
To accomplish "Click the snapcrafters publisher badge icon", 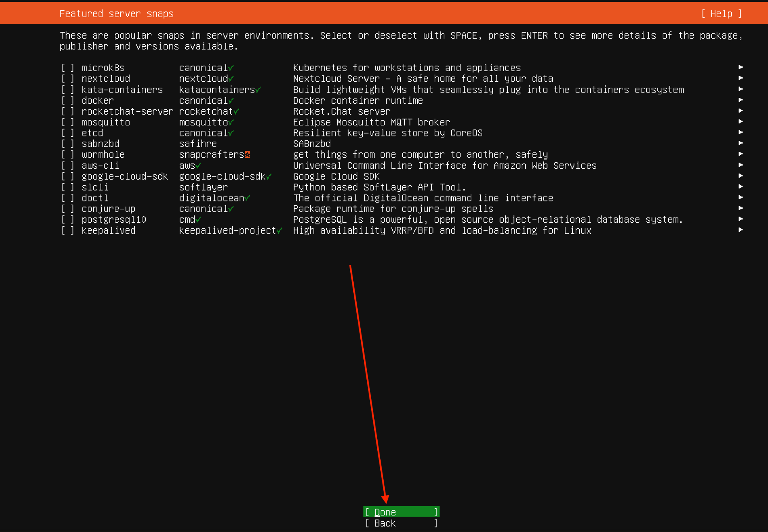I will click(x=247, y=154).
